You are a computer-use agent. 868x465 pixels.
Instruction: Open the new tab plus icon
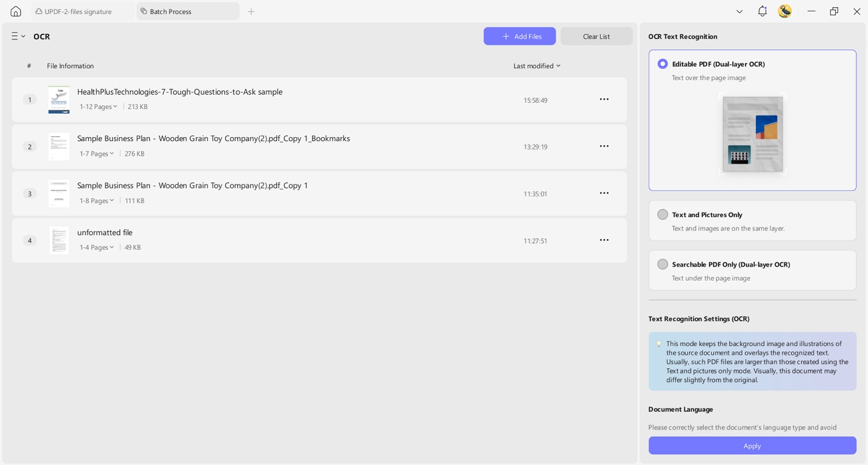[251, 11]
